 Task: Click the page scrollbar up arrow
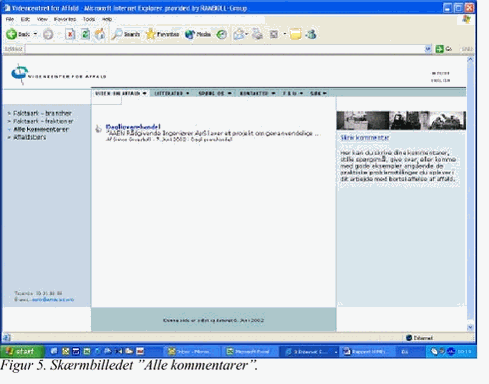[470, 60]
